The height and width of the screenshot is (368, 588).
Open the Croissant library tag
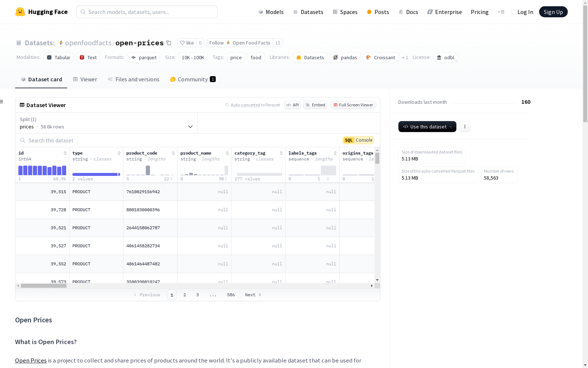coord(381,57)
